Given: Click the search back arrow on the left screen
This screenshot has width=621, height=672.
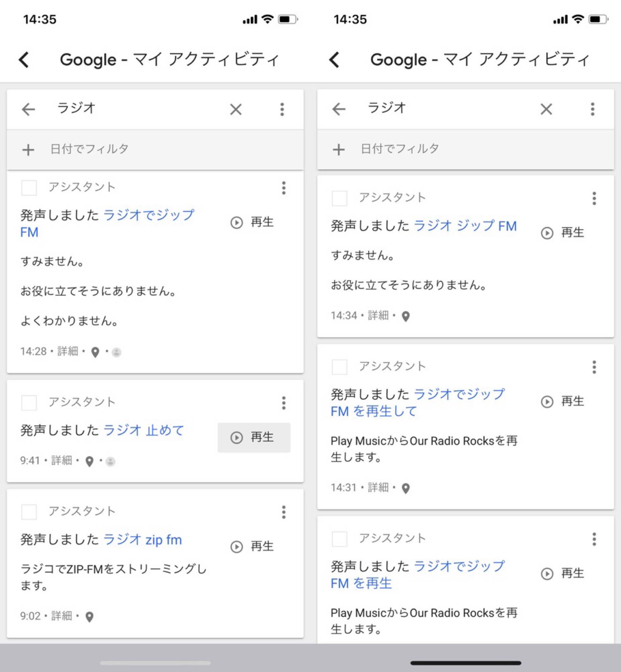Looking at the screenshot, I should pyautogui.click(x=28, y=109).
